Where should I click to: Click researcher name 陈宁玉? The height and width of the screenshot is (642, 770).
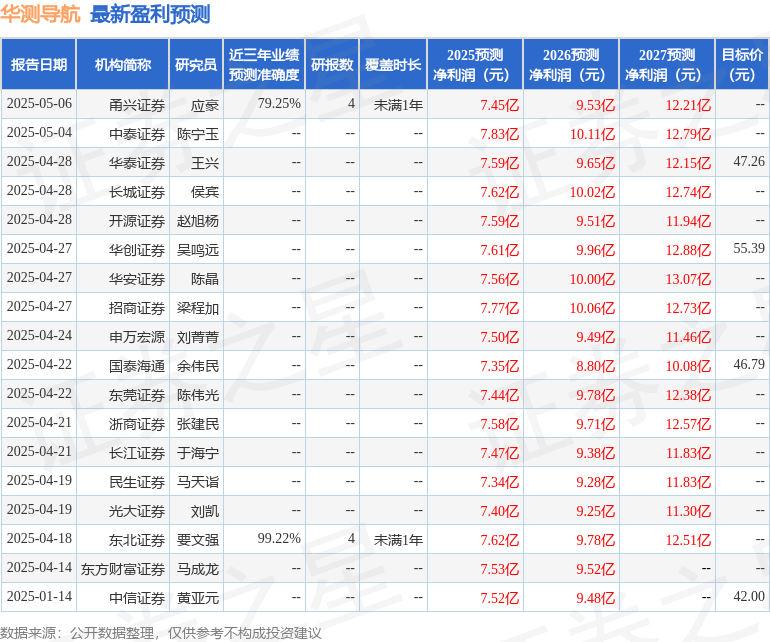click(x=198, y=134)
